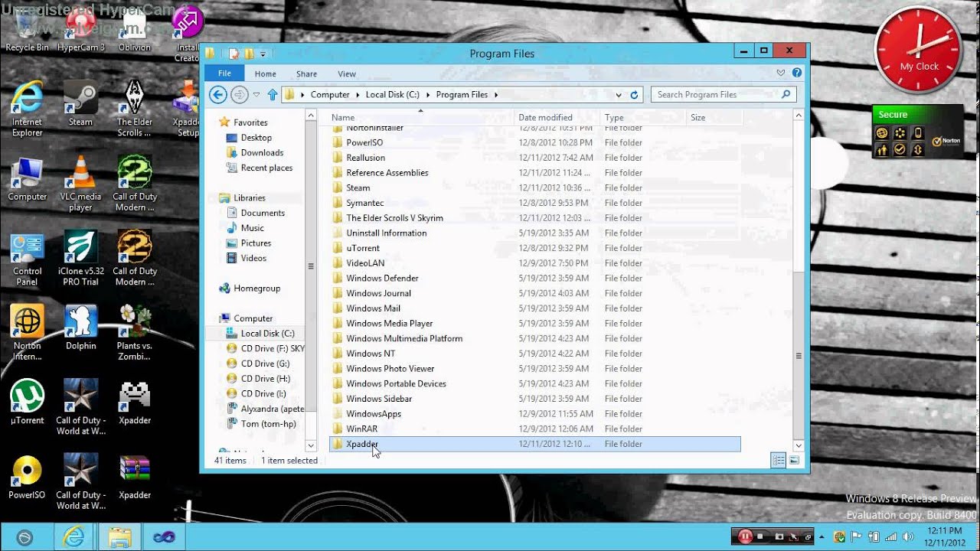The height and width of the screenshot is (551, 980).
Task: Open the File menu tab
Action: pos(224,73)
